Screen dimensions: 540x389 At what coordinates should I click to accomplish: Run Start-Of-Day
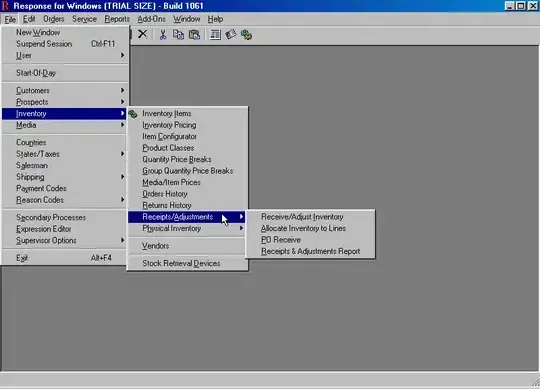point(65,73)
